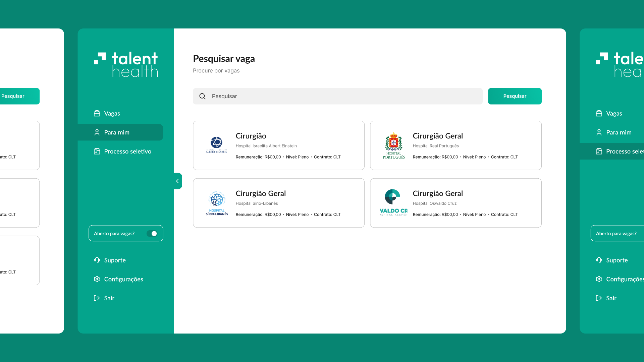
Task: Open Cirurgião Geral title at Hospital Real Português
Action: click(x=438, y=136)
